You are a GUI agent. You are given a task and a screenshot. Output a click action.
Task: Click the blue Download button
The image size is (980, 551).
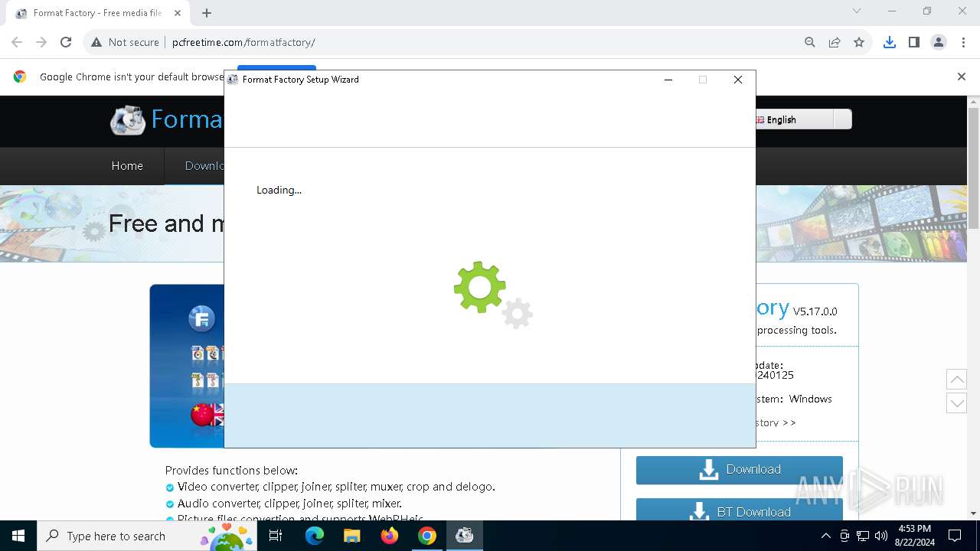pyautogui.click(x=740, y=470)
